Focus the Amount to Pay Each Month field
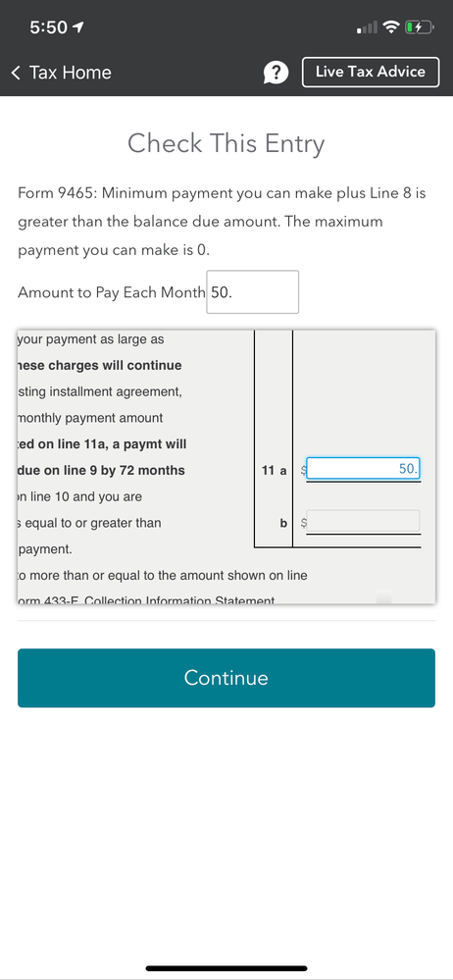453x980 pixels. click(252, 292)
